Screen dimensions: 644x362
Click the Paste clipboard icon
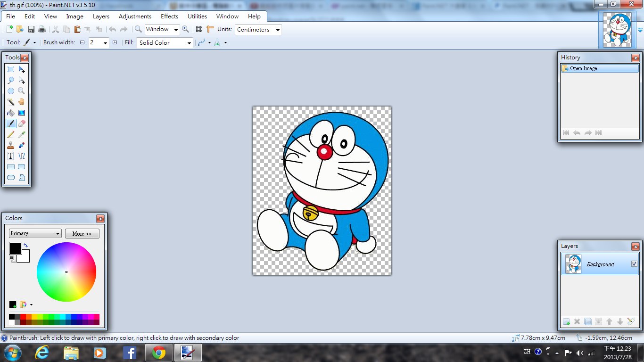[77, 29]
